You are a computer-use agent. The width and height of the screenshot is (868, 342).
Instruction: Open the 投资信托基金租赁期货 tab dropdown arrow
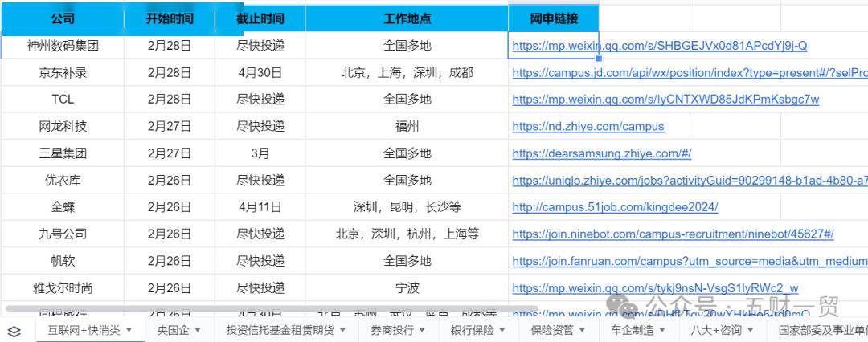[x=342, y=331]
